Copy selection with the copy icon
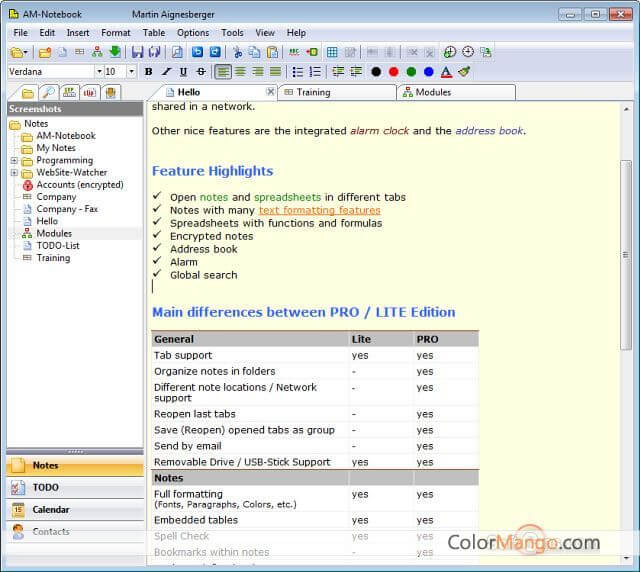Image resolution: width=640 pixels, height=572 pixels. click(x=254, y=52)
